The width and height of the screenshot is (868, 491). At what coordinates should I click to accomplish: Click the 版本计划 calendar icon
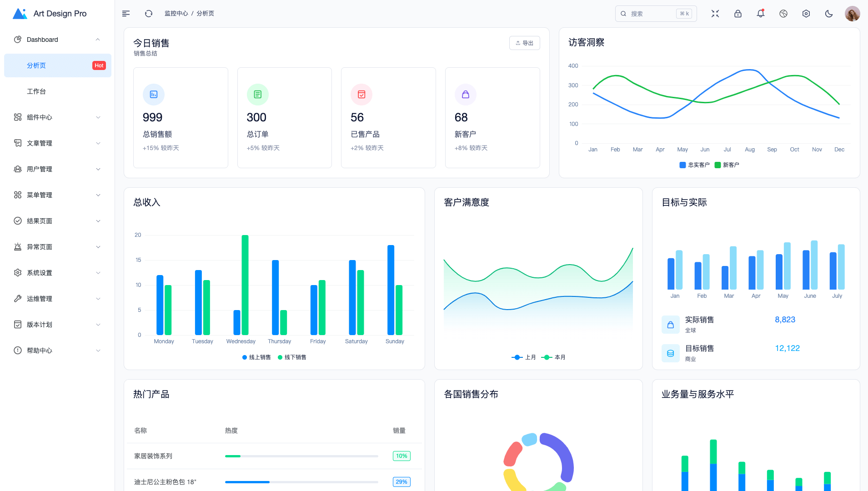coord(18,325)
